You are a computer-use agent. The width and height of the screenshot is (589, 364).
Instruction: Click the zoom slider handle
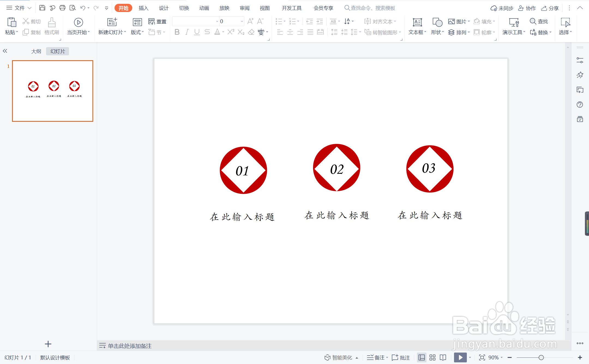pyautogui.click(x=541, y=357)
